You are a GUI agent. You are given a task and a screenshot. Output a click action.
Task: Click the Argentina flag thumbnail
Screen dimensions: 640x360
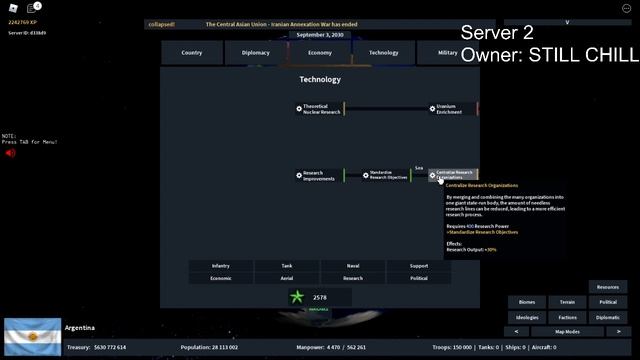pyautogui.click(x=33, y=337)
